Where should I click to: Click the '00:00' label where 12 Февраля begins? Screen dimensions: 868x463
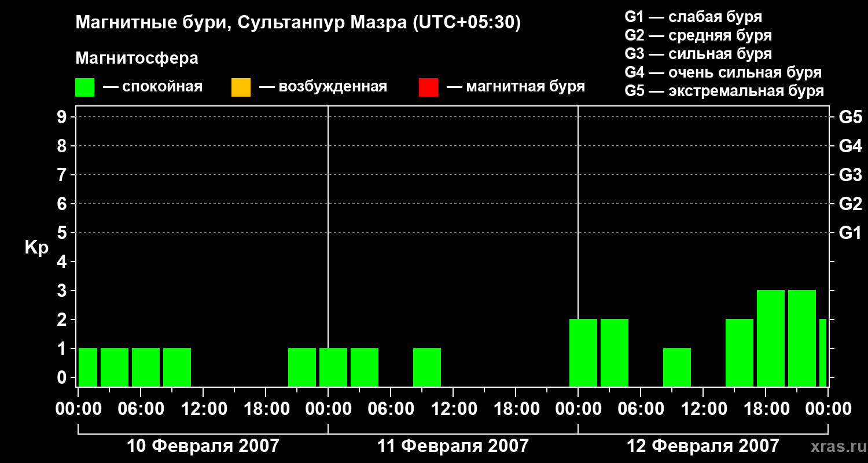578,409
